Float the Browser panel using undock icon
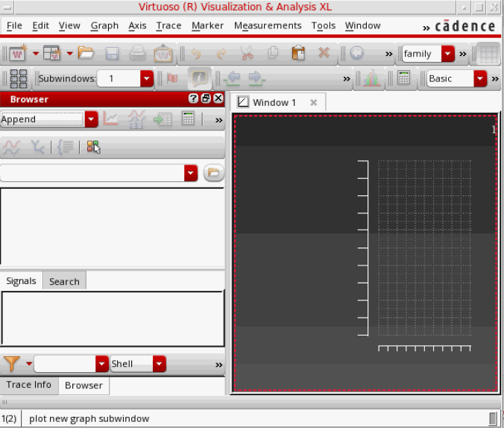Screen dimensions: 504x428 206,98
